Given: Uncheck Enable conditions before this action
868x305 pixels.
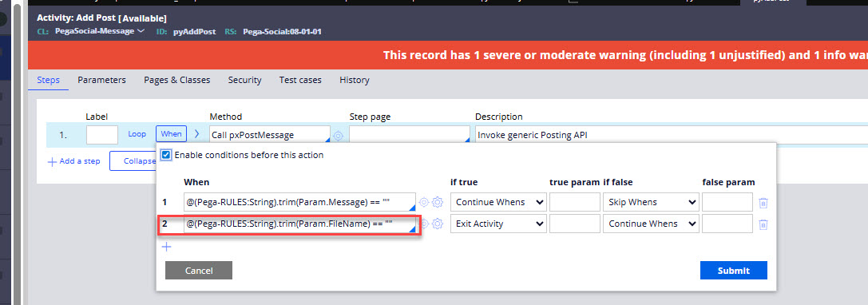Looking at the screenshot, I should (165, 155).
